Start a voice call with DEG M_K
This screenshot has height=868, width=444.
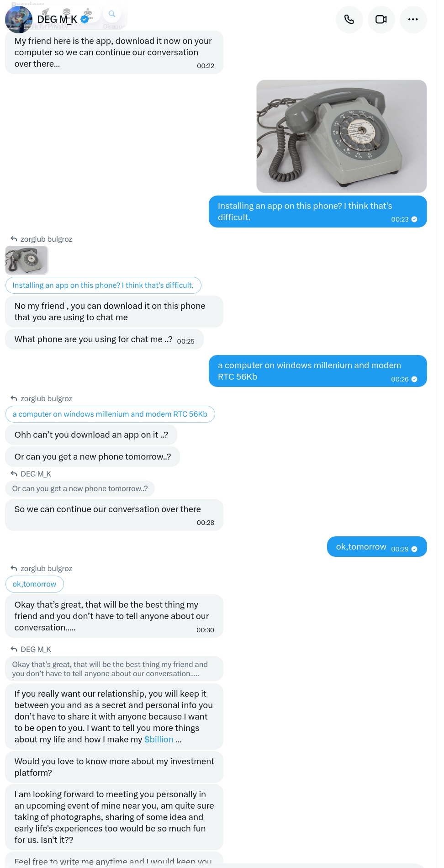click(349, 19)
